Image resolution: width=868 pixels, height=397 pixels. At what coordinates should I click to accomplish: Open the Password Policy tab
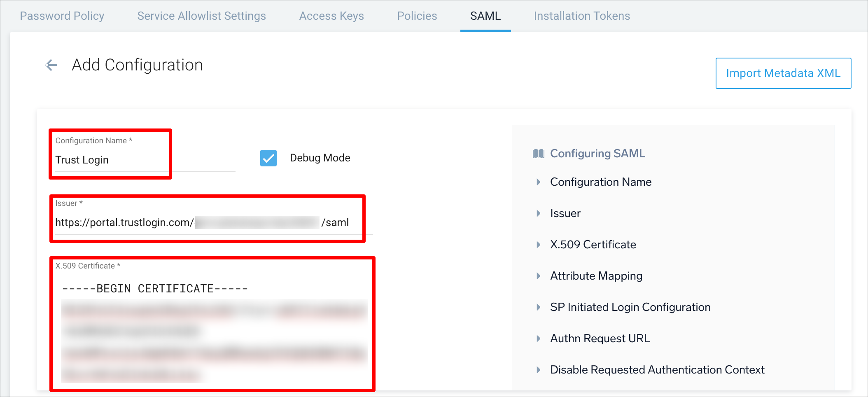click(62, 16)
